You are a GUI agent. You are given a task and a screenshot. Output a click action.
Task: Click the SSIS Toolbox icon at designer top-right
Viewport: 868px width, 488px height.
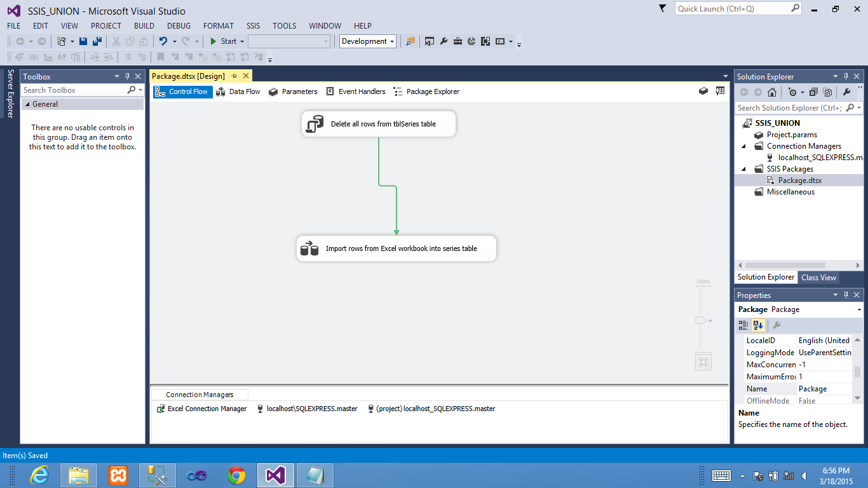(x=703, y=91)
